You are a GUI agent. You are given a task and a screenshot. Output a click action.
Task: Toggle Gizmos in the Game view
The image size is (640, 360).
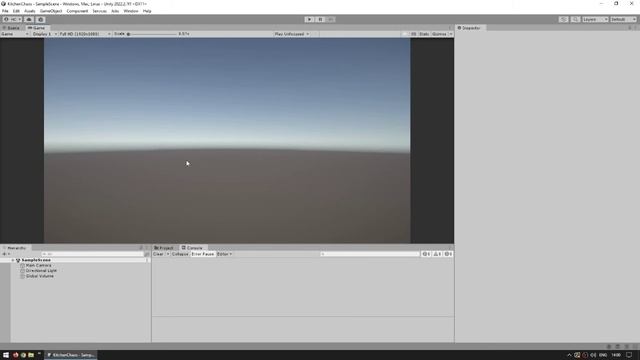coord(439,34)
